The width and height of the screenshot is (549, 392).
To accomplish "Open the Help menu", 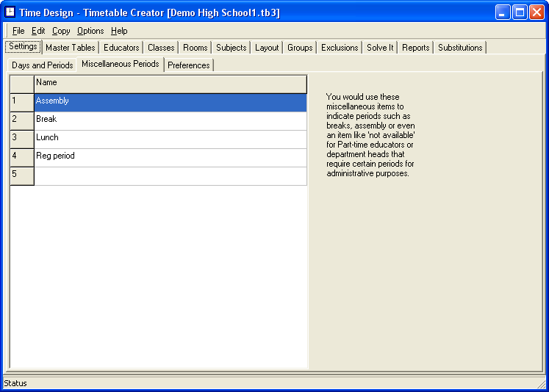I will (x=119, y=31).
